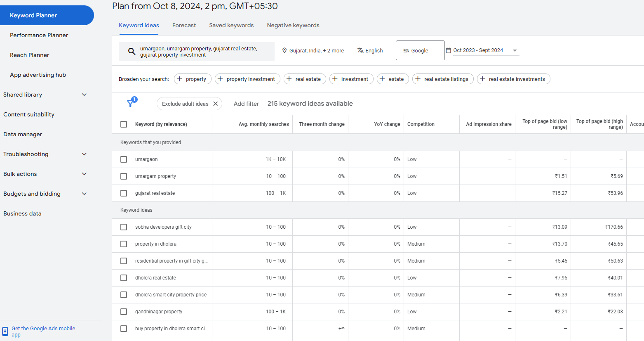Viewport: 644px width, 341px height.
Task: Add 'property investment' to broaden search
Action: [247, 79]
